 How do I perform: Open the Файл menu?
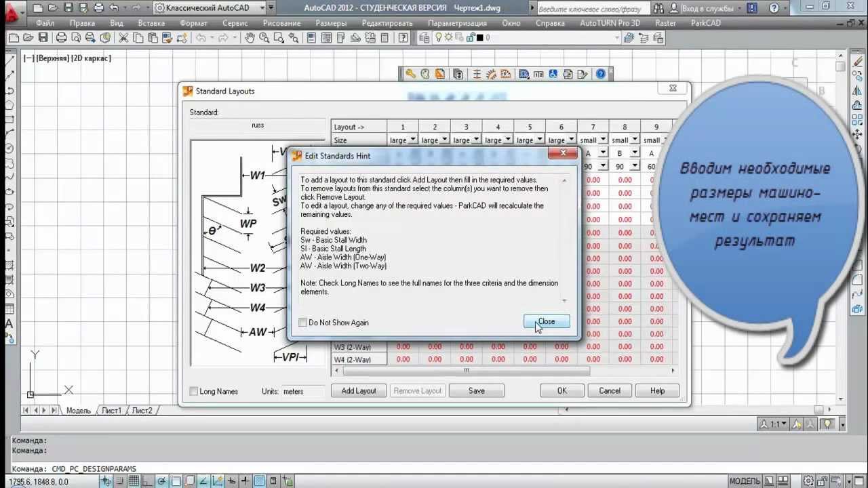coord(45,23)
